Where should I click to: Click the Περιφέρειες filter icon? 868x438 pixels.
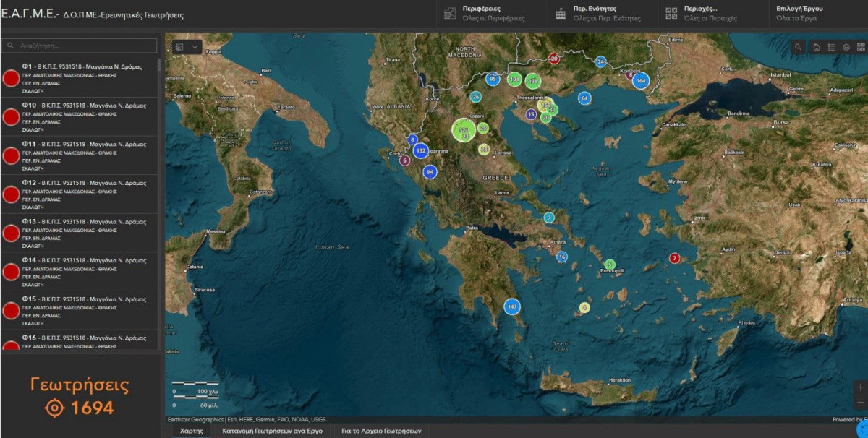click(450, 13)
